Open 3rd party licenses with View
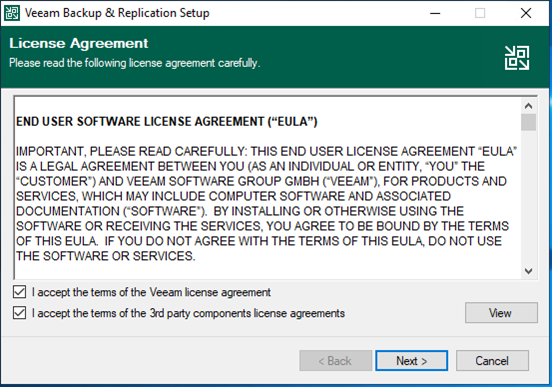This screenshot has width=552, height=387. (501, 313)
